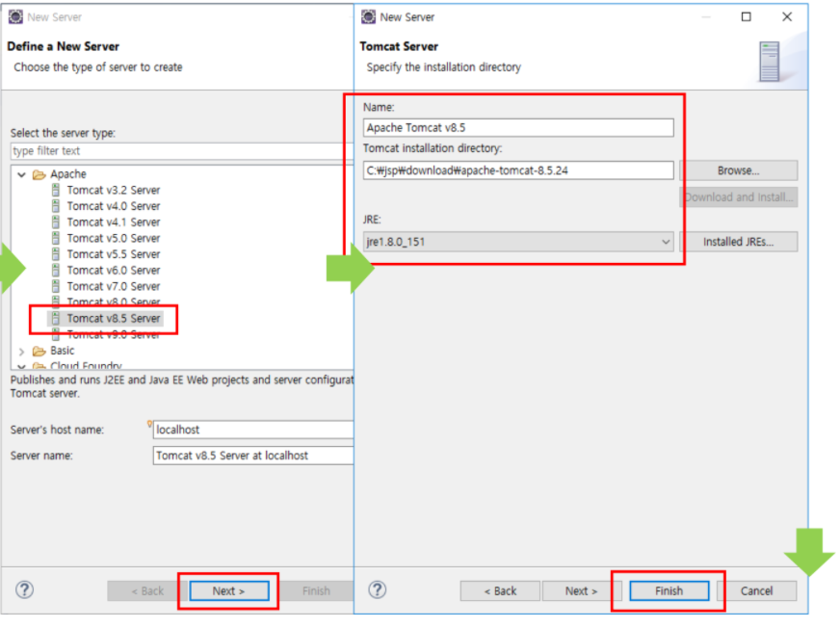This screenshot has height=628, width=840.
Task: Browse for Tomcat installation directory
Action: (738, 170)
